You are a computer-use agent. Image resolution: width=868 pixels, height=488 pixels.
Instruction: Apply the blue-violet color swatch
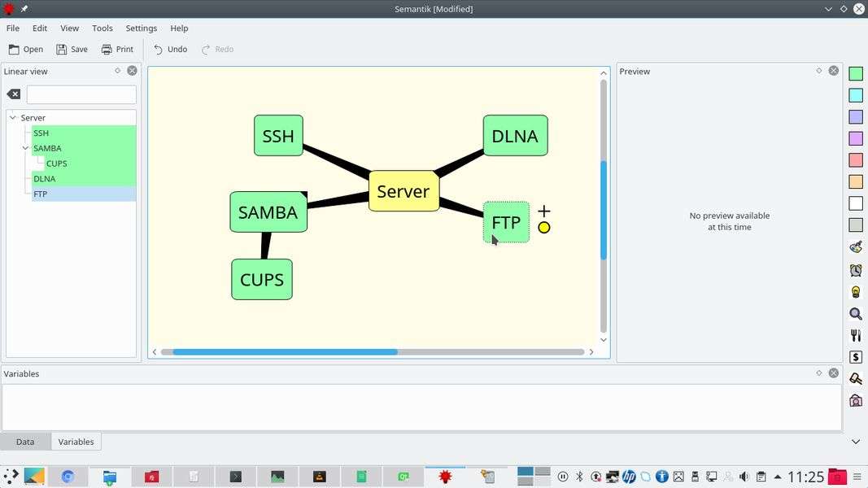click(856, 117)
